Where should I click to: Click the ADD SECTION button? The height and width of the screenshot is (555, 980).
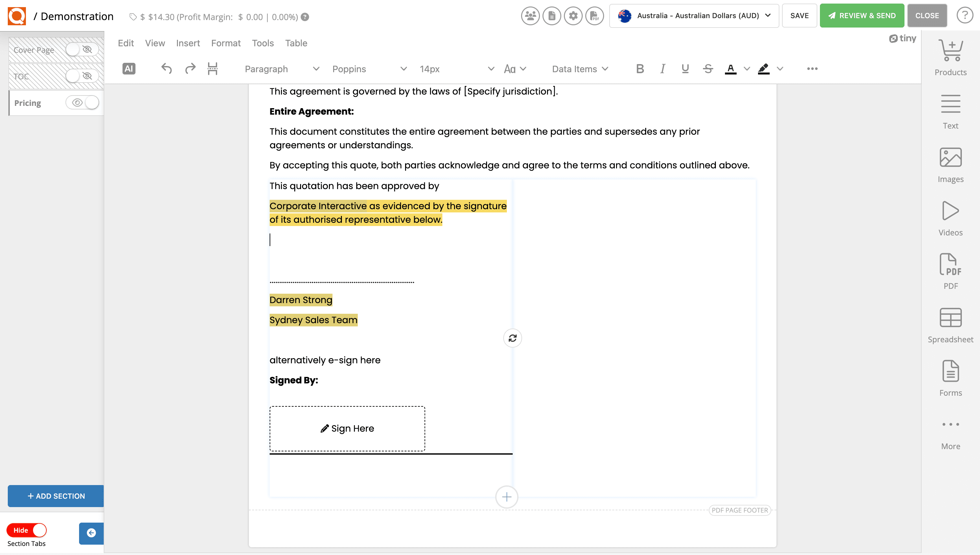55,496
